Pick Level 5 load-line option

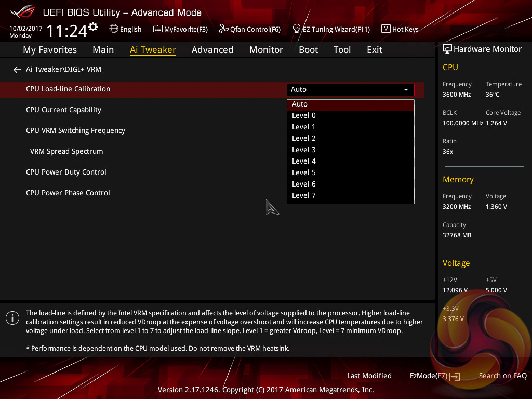(x=351, y=172)
